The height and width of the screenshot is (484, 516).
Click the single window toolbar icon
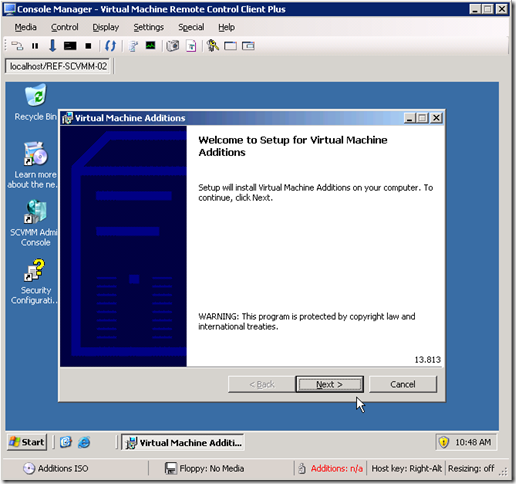[230, 46]
